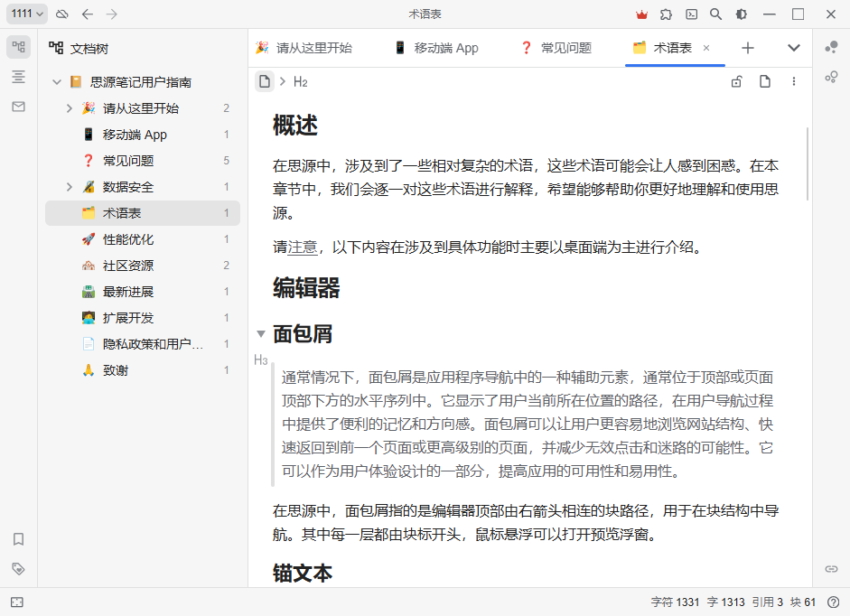Click 引用 3 in status bar
Image resolution: width=850 pixels, height=616 pixels.
pyautogui.click(x=767, y=602)
